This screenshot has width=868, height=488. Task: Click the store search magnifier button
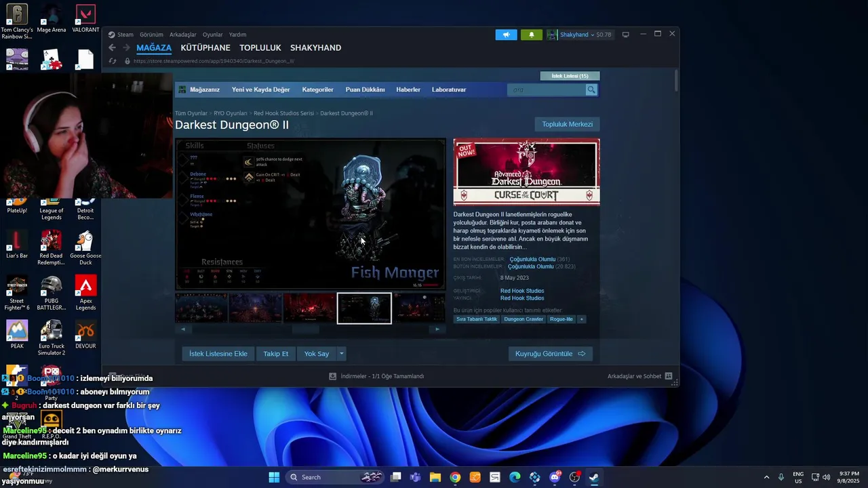tap(591, 89)
